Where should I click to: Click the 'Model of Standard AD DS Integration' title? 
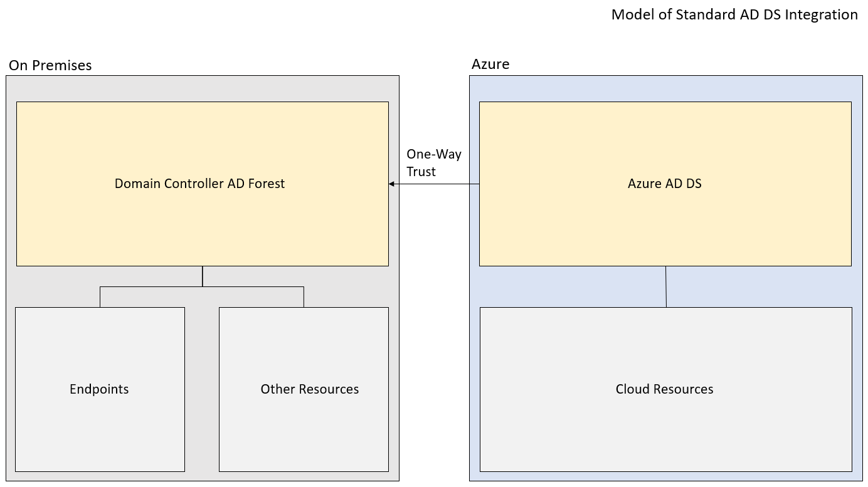pos(734,14)
